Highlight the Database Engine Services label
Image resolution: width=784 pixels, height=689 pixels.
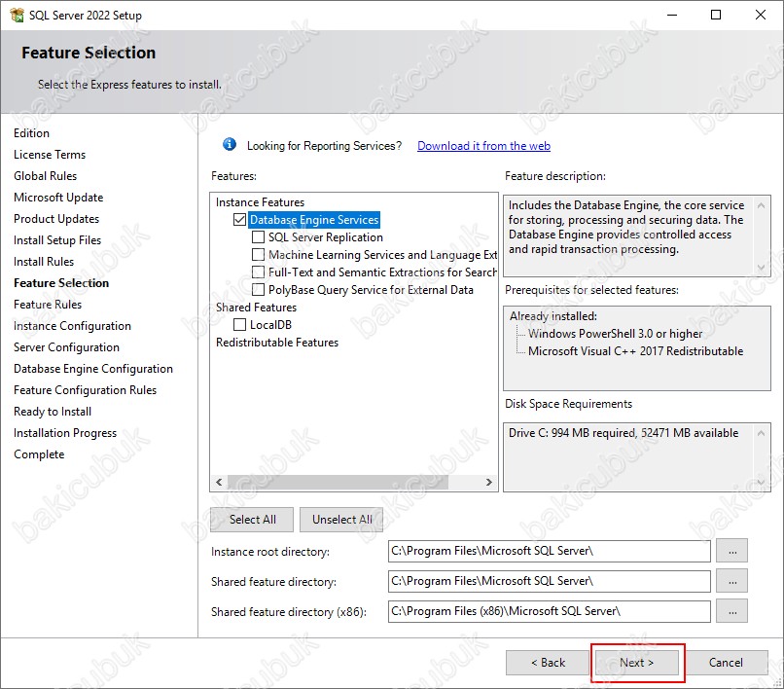click(x=314, y=220)
